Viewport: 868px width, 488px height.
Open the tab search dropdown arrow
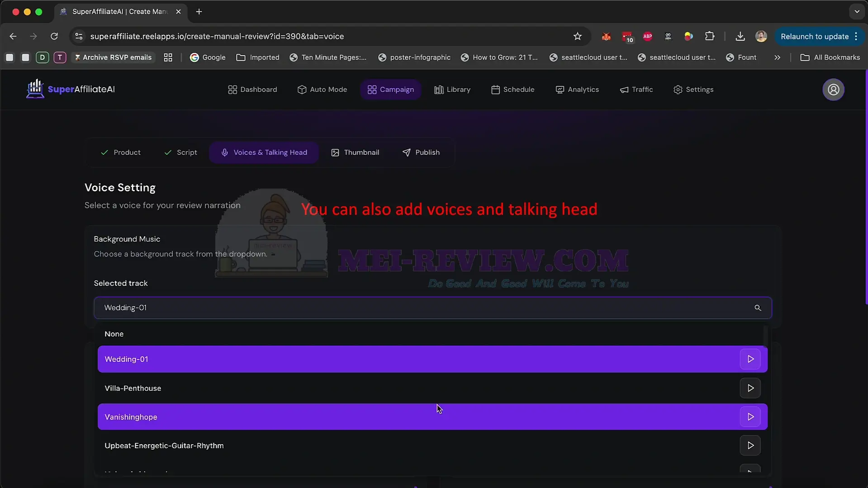(857, 12)
